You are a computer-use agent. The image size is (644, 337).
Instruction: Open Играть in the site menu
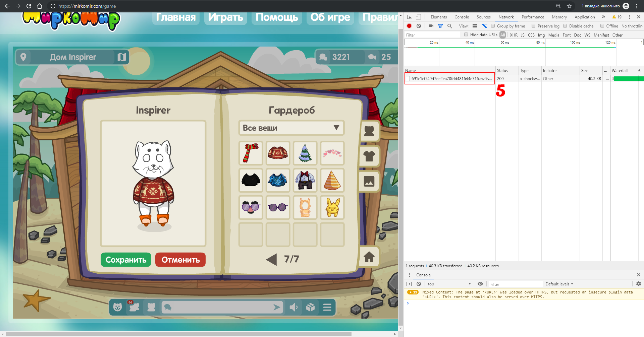tap(225, 17)
